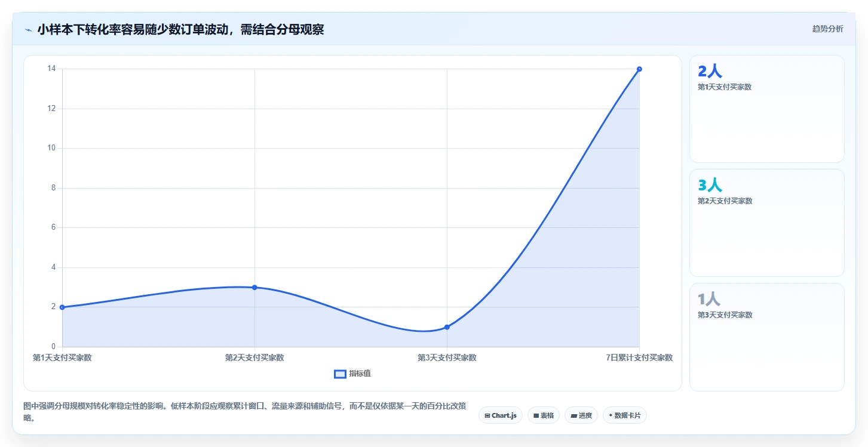
Task: Click the y-axis value 10
Action: (x=51, y=148)
